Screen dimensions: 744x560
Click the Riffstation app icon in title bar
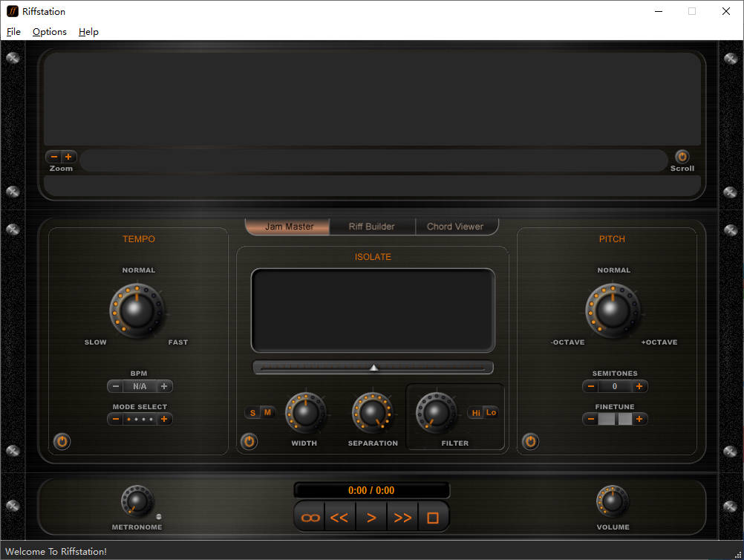pos(13,11)
